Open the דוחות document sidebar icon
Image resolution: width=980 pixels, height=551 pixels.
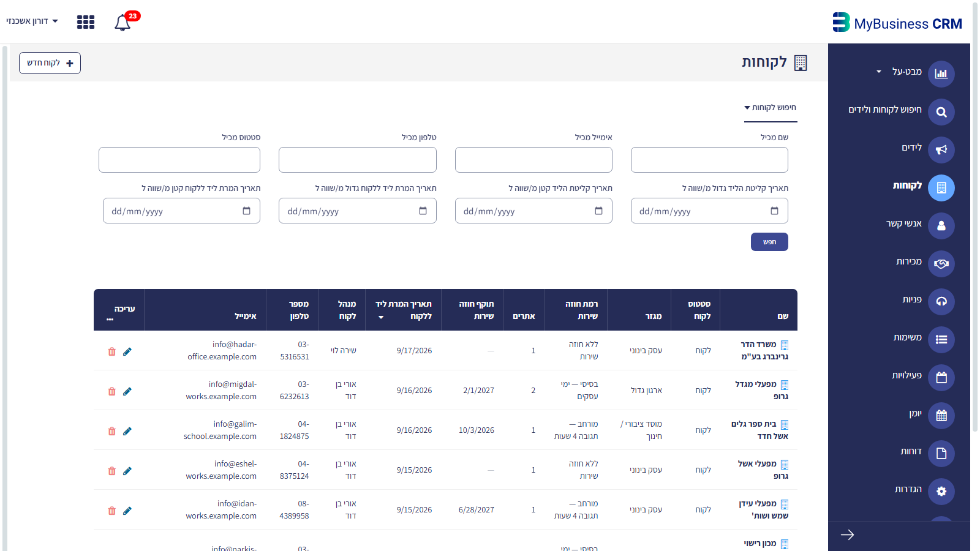941,454
